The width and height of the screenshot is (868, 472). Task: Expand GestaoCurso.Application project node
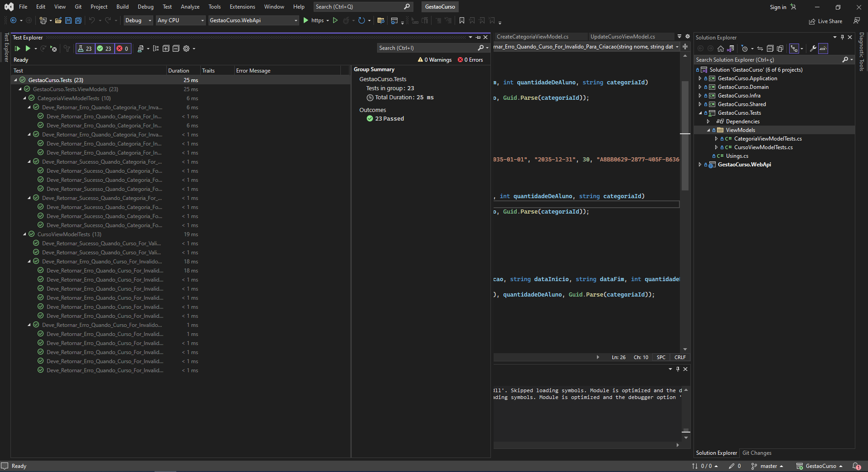click(x=700, y=78)
